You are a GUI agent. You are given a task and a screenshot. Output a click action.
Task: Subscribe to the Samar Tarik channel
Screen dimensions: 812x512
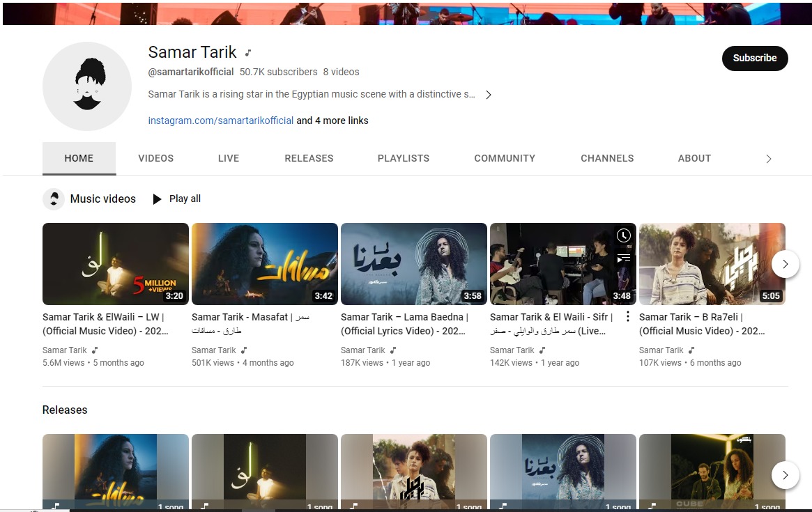[754, 59]
